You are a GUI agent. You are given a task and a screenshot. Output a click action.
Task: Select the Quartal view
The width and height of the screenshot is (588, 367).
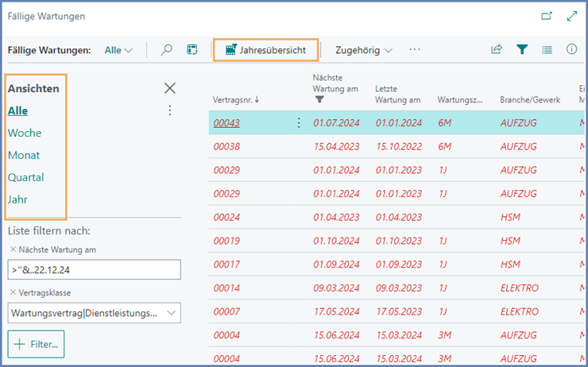[x=26, y=177]
